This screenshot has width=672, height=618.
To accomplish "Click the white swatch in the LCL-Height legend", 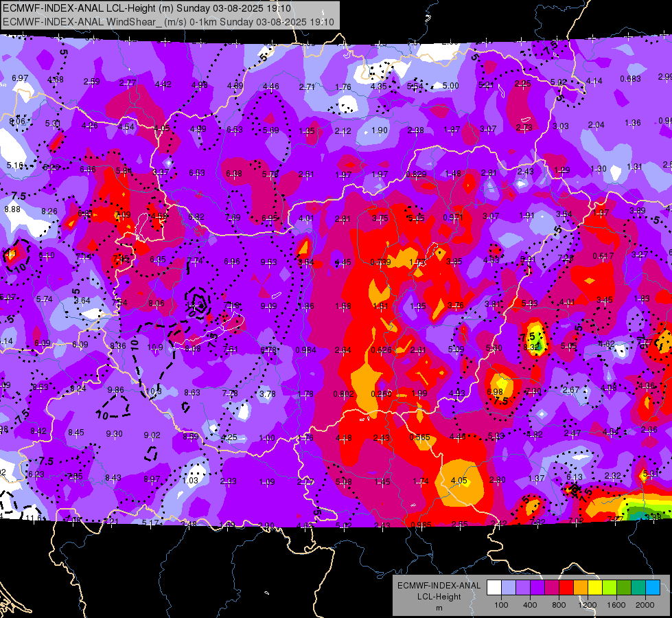I will click(494, 588).
